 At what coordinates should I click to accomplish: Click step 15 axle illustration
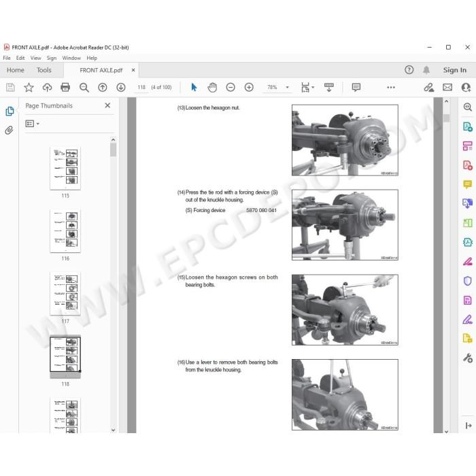click(345, 310)
